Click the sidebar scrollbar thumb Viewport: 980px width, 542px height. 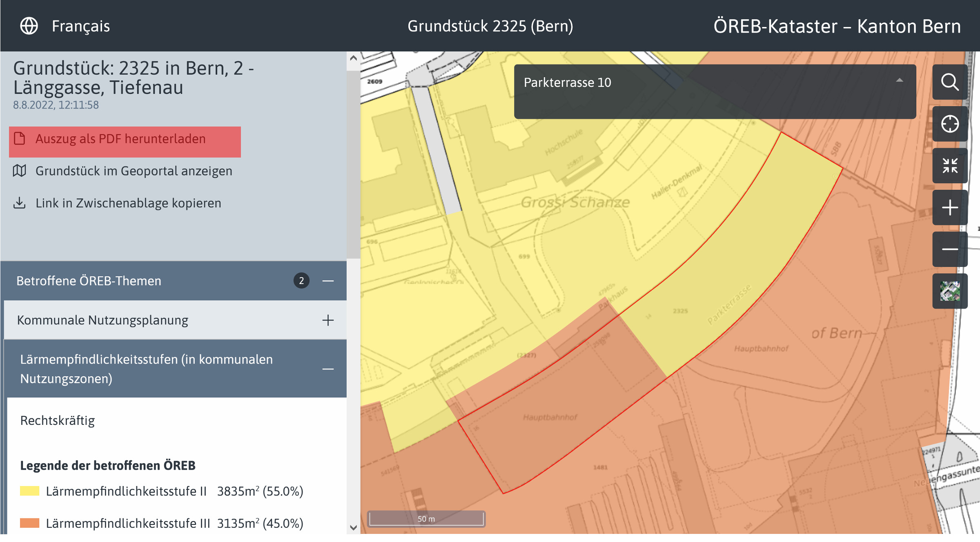click(x=353, y=164)
